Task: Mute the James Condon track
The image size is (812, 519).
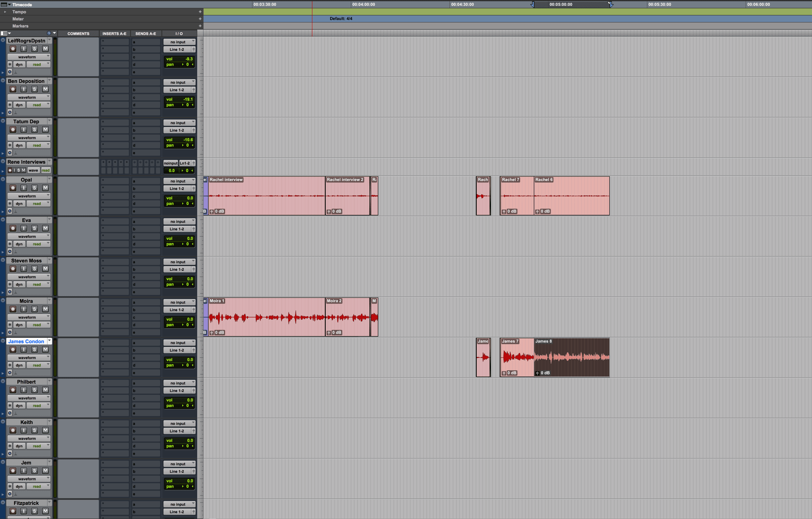Action: (45, 350)
